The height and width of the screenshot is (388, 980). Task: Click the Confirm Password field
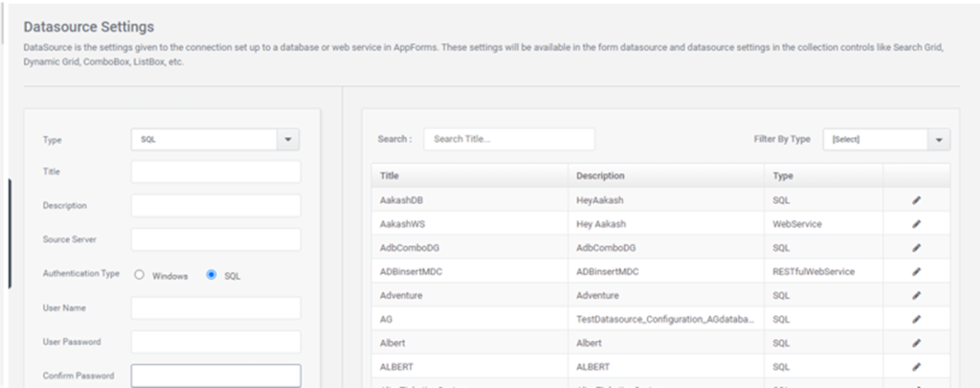point(215,376)
